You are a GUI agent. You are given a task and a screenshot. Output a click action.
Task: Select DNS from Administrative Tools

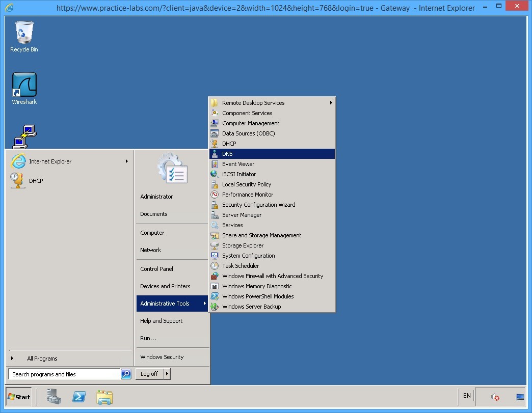coord(227,153)
